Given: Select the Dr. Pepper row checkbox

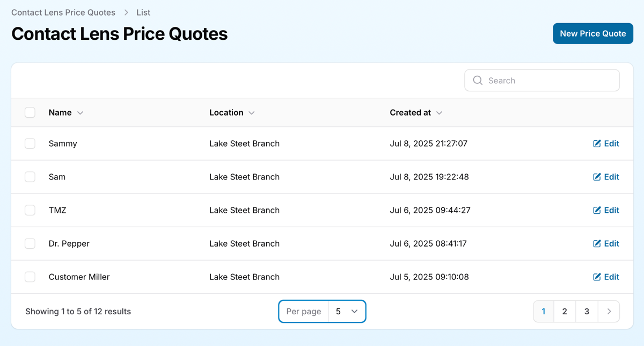Looking at the screenshot, I should point(30,243).
